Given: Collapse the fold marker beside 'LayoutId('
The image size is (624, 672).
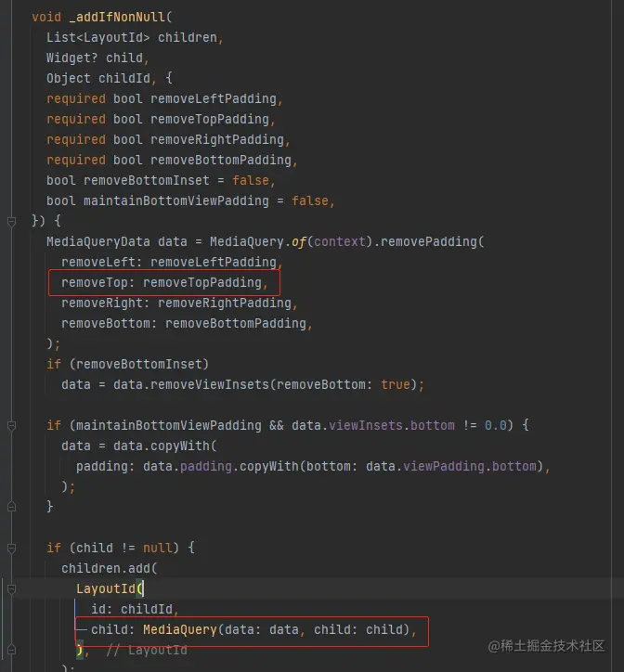Looking at the screenshot, I should (x=11, y=588).
